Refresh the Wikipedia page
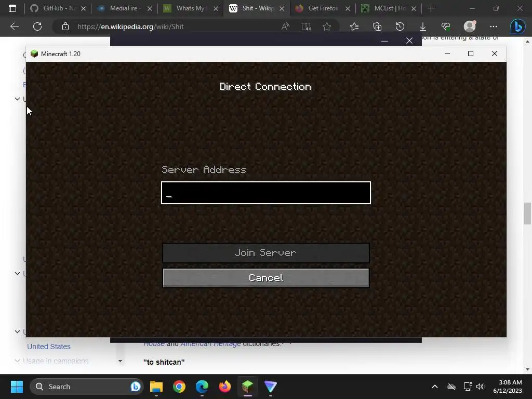Viewport: 532px width, 399px height. tap(37, 26)
